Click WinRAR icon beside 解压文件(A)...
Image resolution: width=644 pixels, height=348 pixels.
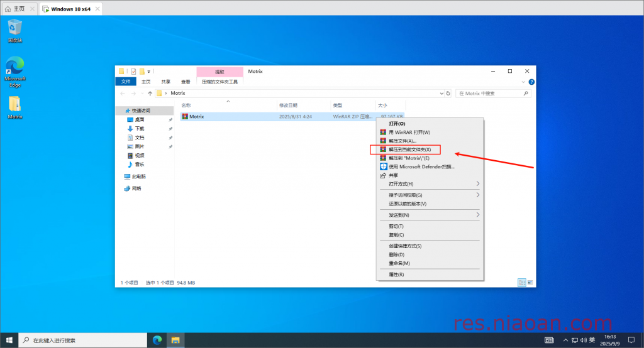383,141
